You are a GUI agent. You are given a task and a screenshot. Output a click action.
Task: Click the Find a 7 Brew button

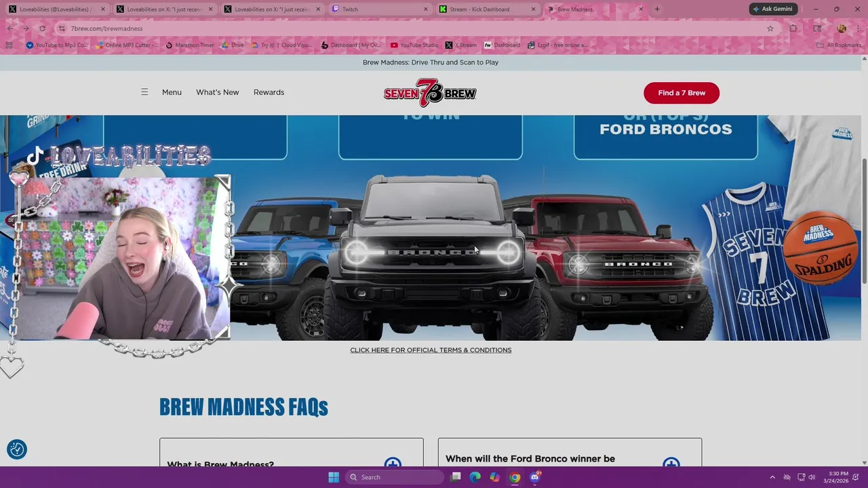682,93
